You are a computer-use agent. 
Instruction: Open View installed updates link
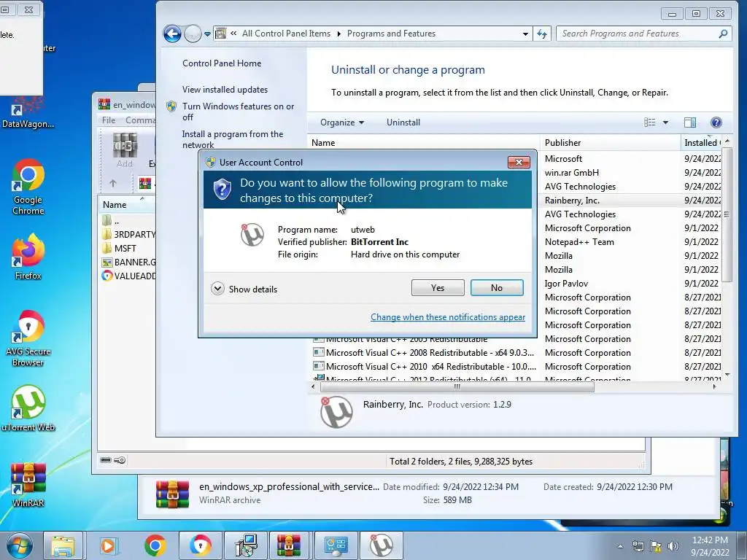pyautogui.click(x=225, y=90)
